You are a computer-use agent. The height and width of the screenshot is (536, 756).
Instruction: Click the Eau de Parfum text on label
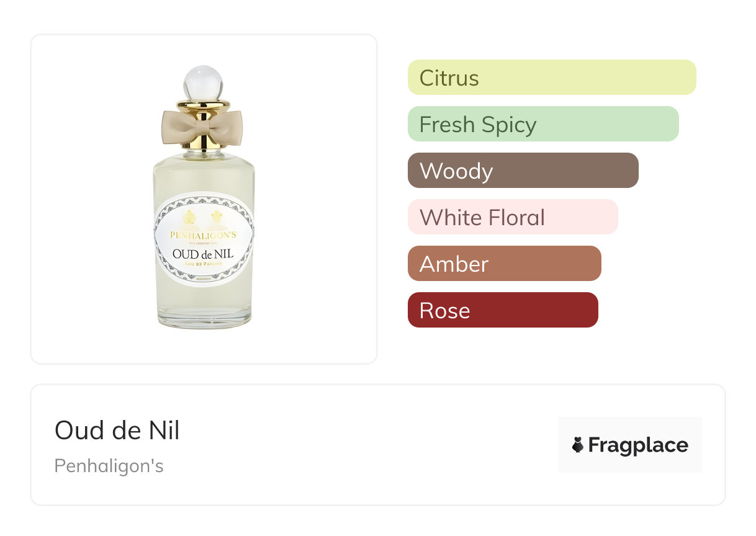(x=204, y=266)
